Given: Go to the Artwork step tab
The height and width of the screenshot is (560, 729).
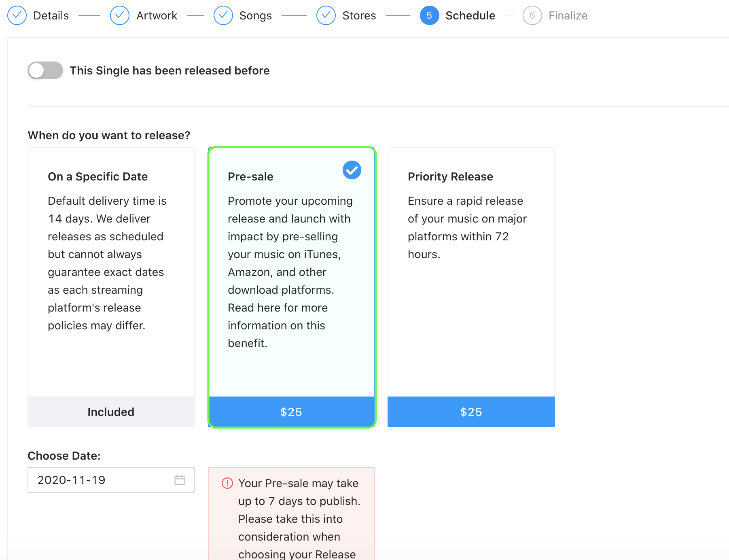Looking at the screenshot, I should 157,15.
